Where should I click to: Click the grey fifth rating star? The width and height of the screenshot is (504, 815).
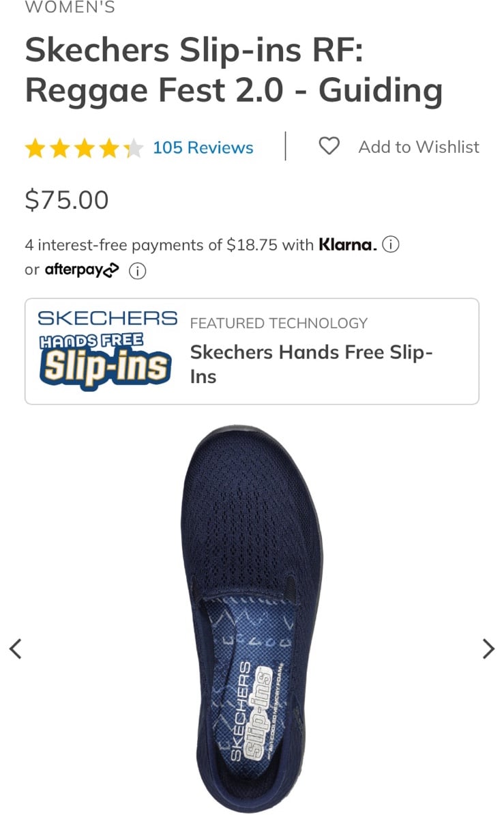point(133,148)
